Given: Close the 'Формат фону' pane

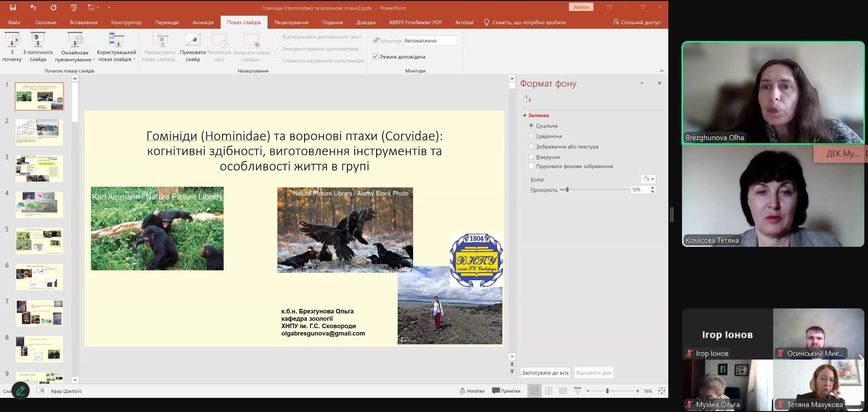Looking at the screenshot, I should coord(659,83).
